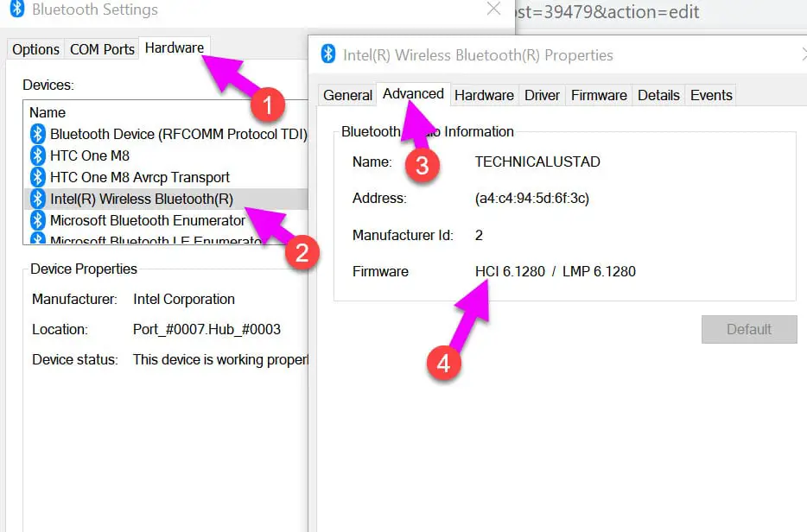Click the greyed Default button
Viewport: 807px width, 532px height.
point(749,329)
